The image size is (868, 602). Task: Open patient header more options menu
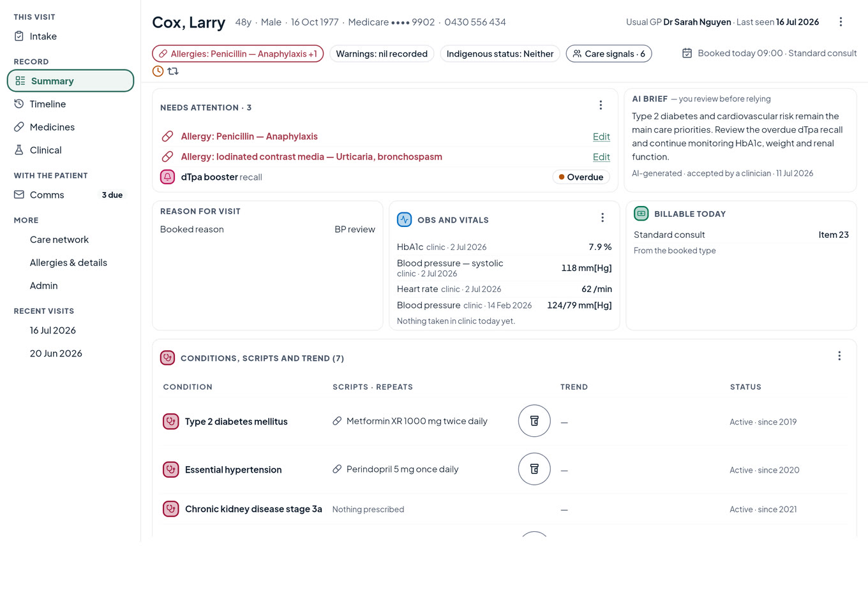coord(841,22)
